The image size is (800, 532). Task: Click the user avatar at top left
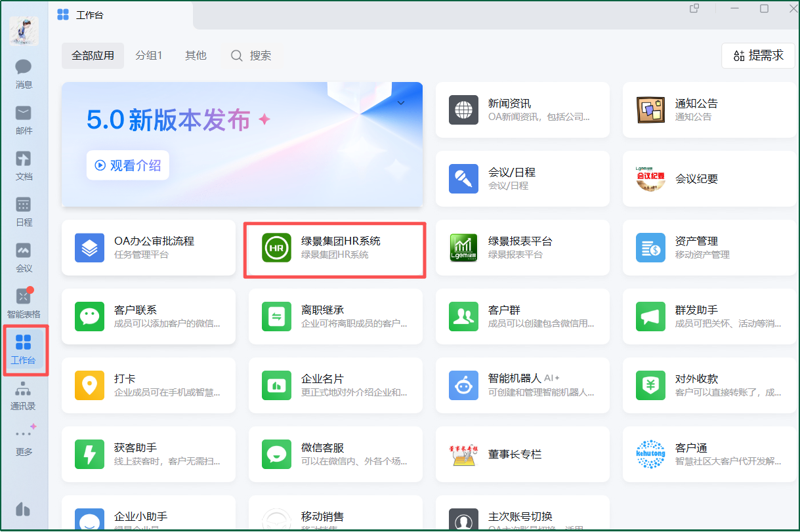(24, 30)
